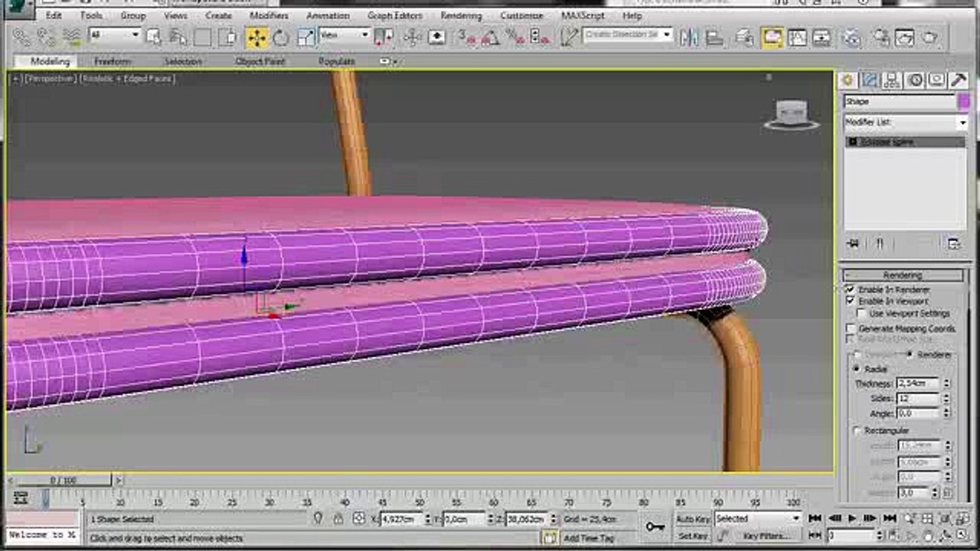Select the Link tool icon
This screenshot has width=980, height=551.
pos(21,36)
